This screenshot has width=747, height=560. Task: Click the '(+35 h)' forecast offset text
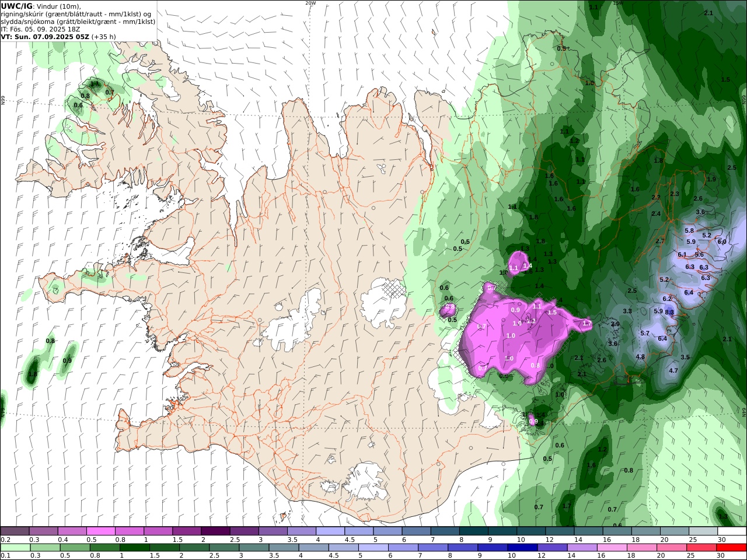pos(104,37)
